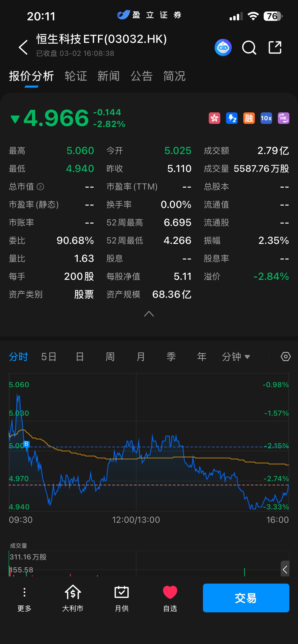Viewport: 298px width, 644px height.
Task: Open the 分钟 interval dropdown
Action: tap(236, 356)
